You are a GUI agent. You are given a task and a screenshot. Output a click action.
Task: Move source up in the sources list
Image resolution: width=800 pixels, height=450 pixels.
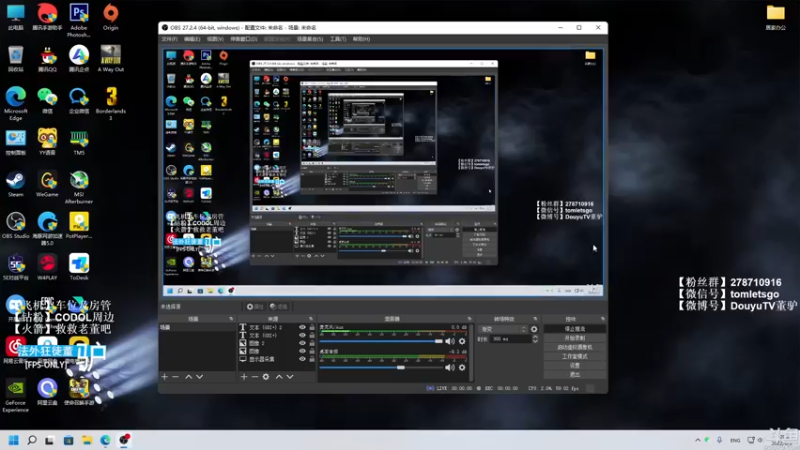(279, 377)
